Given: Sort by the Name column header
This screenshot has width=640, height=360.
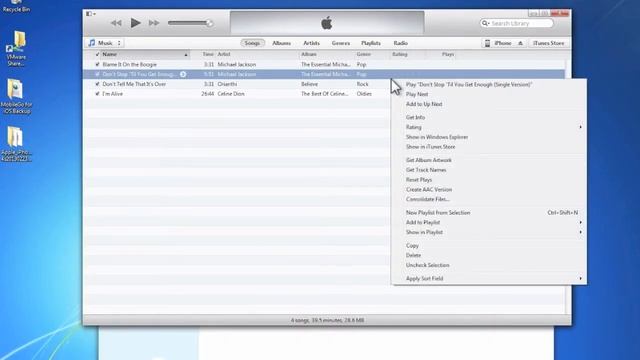Looking at the screenshot, I should [x=144, y=54].
